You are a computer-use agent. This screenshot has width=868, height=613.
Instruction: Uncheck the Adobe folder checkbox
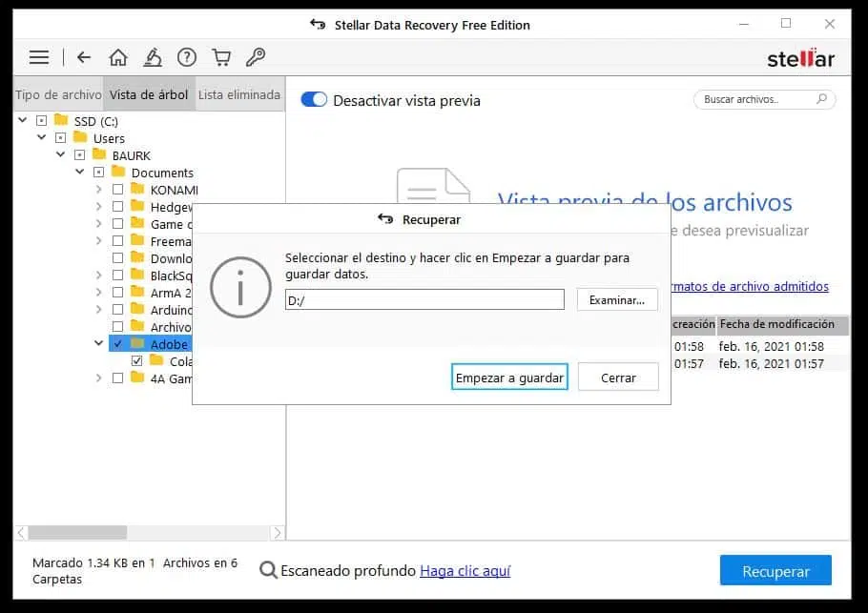(x=117, y=343)
